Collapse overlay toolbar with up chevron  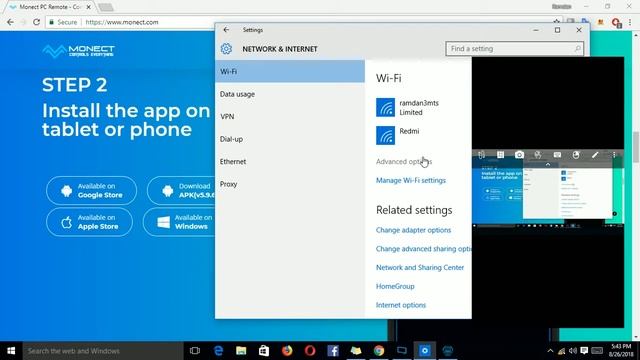point(548,164)
